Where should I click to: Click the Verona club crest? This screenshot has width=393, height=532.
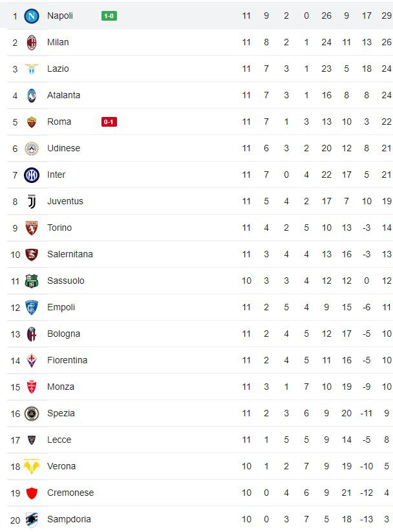click(32, 466)
